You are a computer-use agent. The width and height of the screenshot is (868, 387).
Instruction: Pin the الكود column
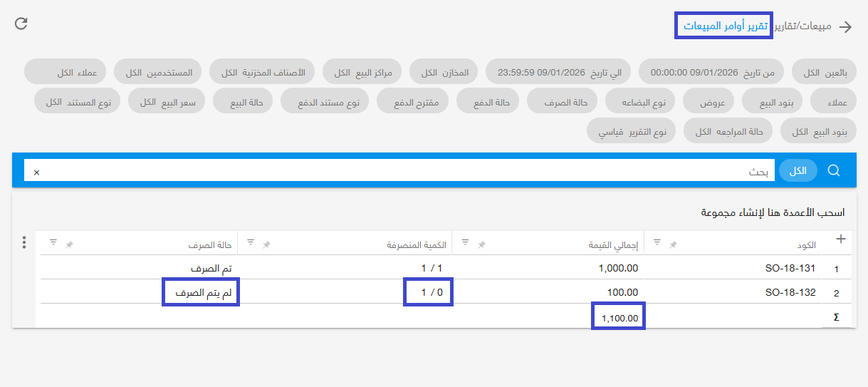coord(673,244)
